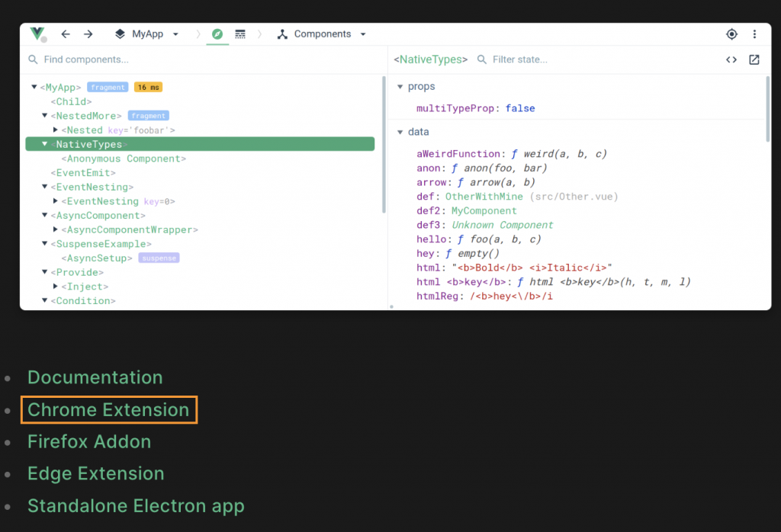Collapse the Provide tree node
This screenshot has width=781, height=532.
[44, 272]
